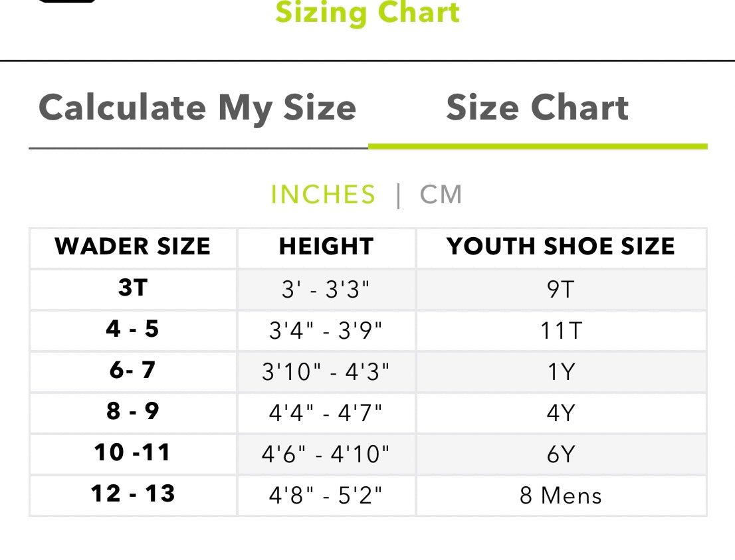The height and width of the screenshot is (560, 735).
Task: Click the HEIGHT column header
Action: [326, 246]
